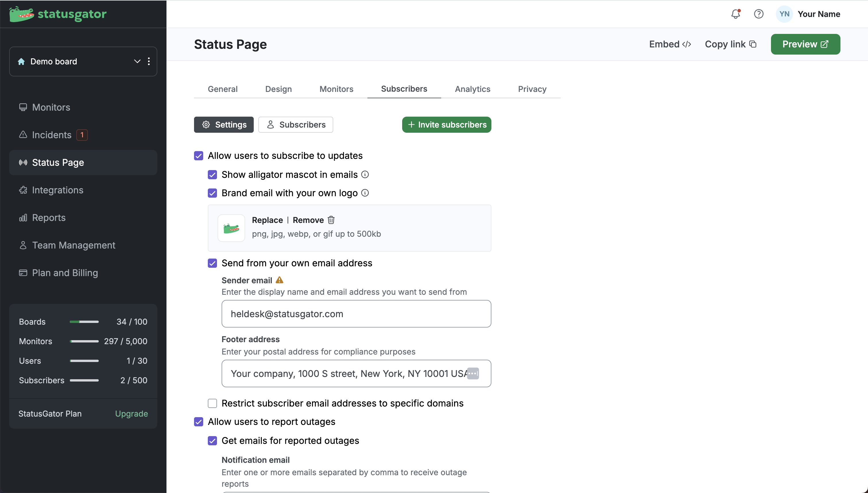Image resolution: width=868 pixels, height=493 pixels.
Task: Click the Sender email warning triangle
Action: pyautogui.click(x=279, y=280)
